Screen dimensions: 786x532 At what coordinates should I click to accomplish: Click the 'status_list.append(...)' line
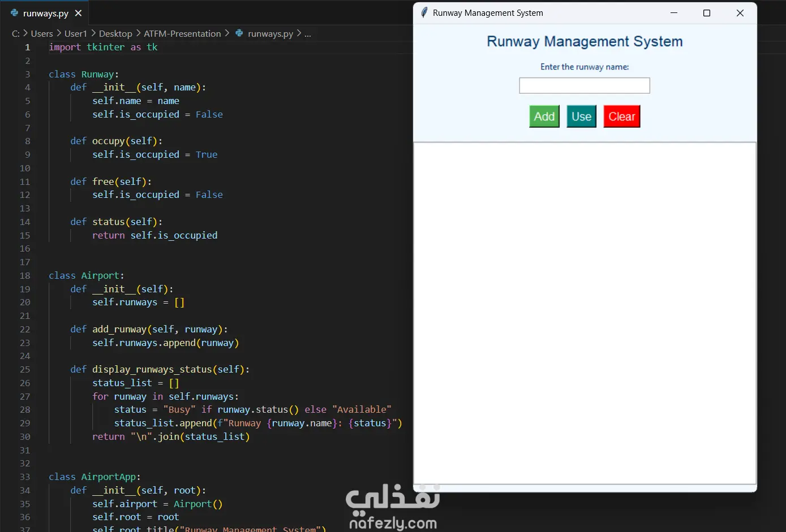coord(258,423)
